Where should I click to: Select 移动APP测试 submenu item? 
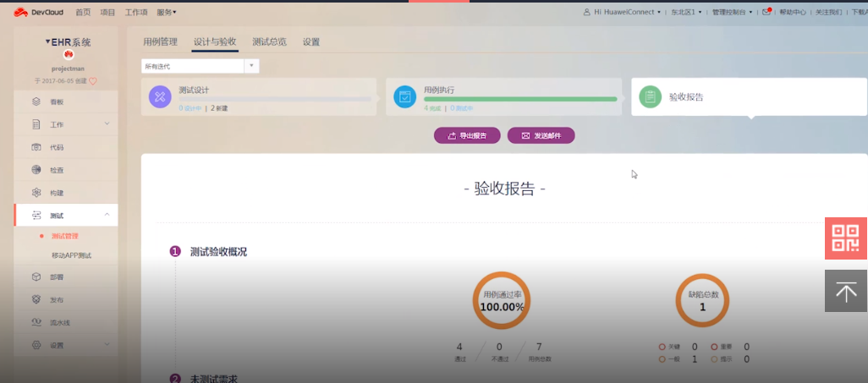click(x=71, y=255)
